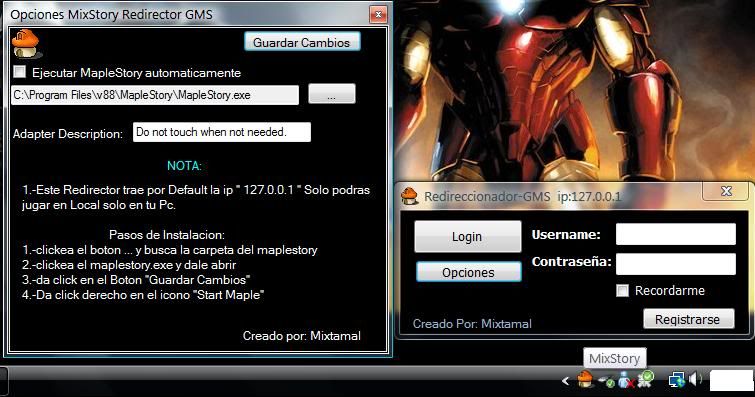Enable Ejecutar MapleStory automaticamente checkbox
The image size is (755, 397).
pyautogui.click(x=19, y=72)
